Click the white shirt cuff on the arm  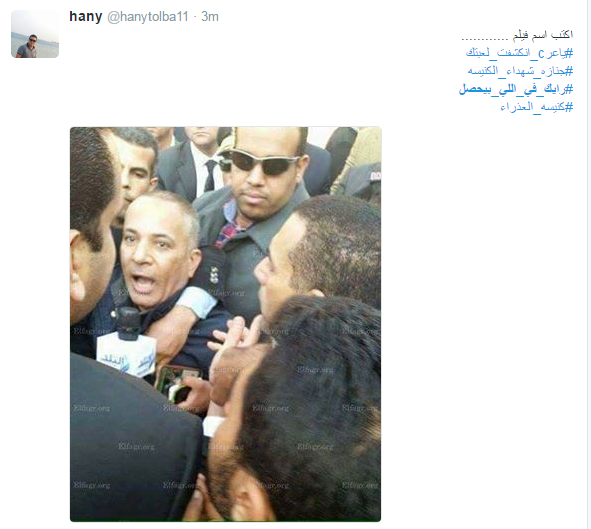199,301
